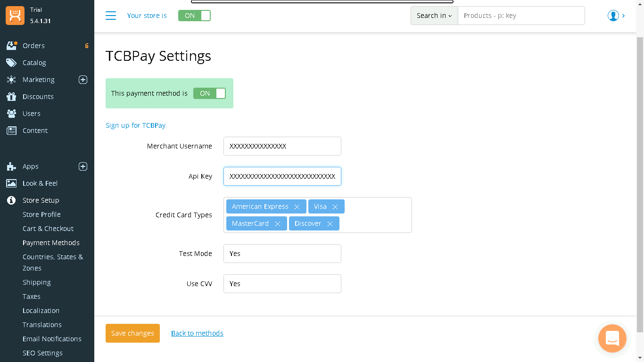The width and height of the screenshot is (644, 362).
Task: Go to SEO Settings submenu
Action: (x=42, y=353)
